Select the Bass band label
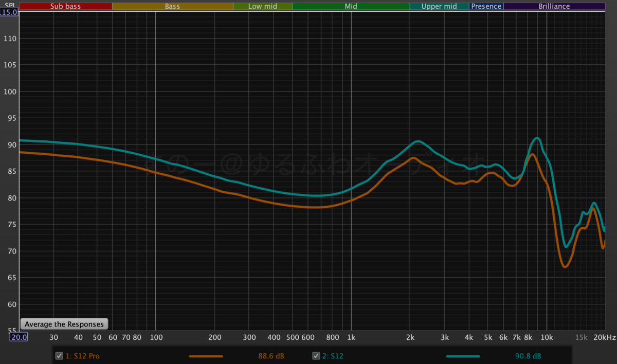Image resolution: width=617 pixels, height=364 pixels. (172, 6)
